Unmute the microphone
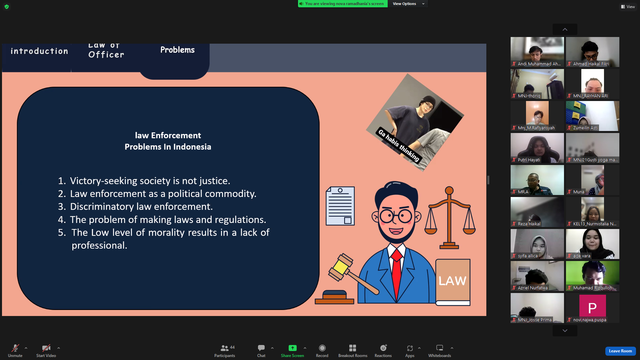This screenshot has width=640, height=360. (x=15, y=350)
